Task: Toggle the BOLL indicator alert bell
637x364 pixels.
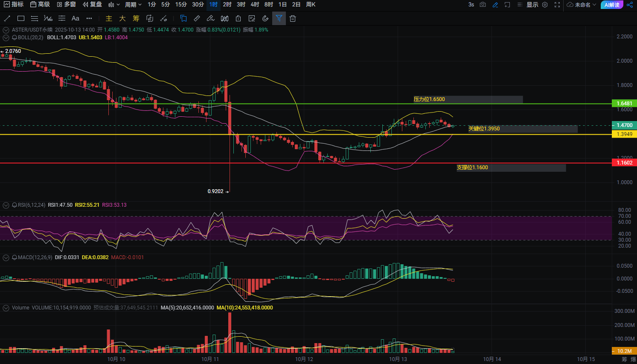Action: coord(15,38)
